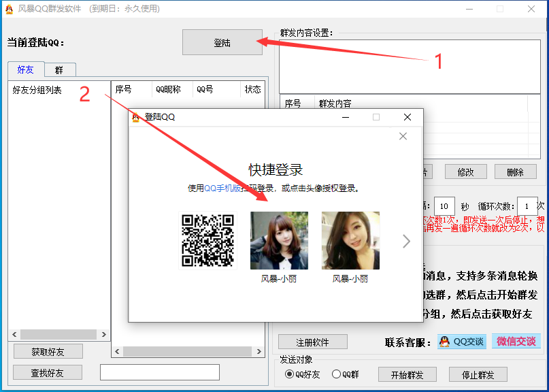The width and height of the screenshot is (549, 392).
Task: Close the quick login panel with X
Action: (403, 136)
